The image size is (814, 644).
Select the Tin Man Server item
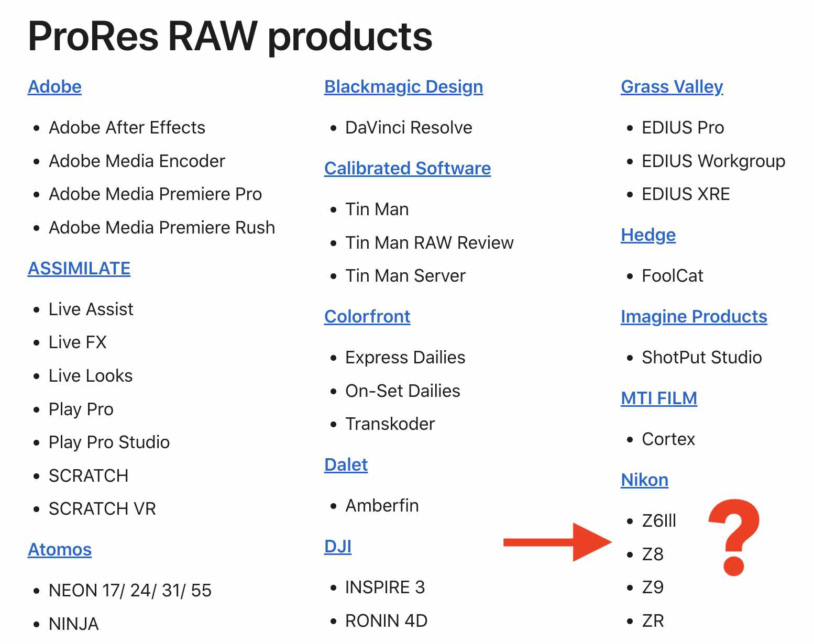[x=405, y=276]
